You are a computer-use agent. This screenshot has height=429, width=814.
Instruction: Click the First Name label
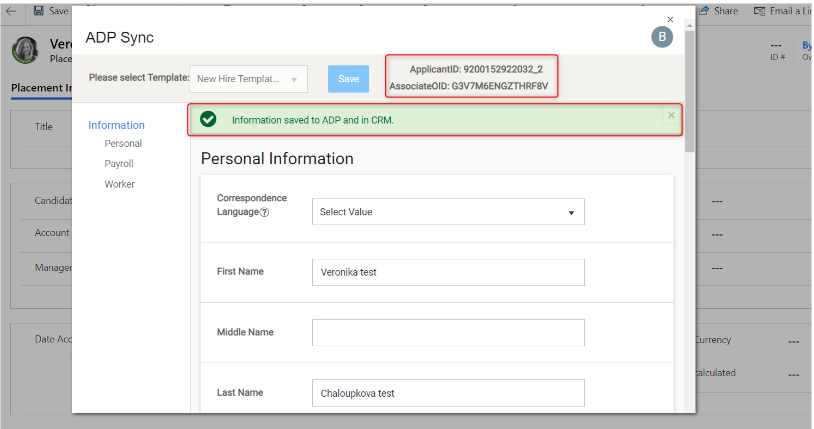[x=240, y=271]
